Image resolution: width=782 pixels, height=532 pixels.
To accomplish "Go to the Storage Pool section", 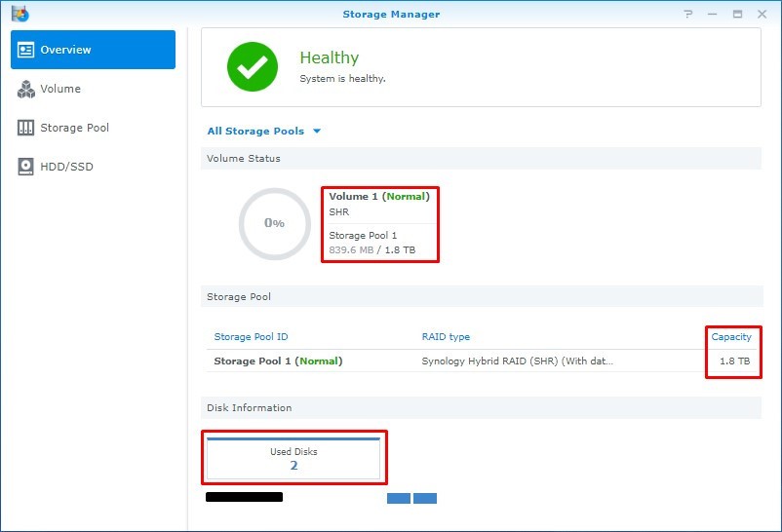I will [x=93, y=128].
